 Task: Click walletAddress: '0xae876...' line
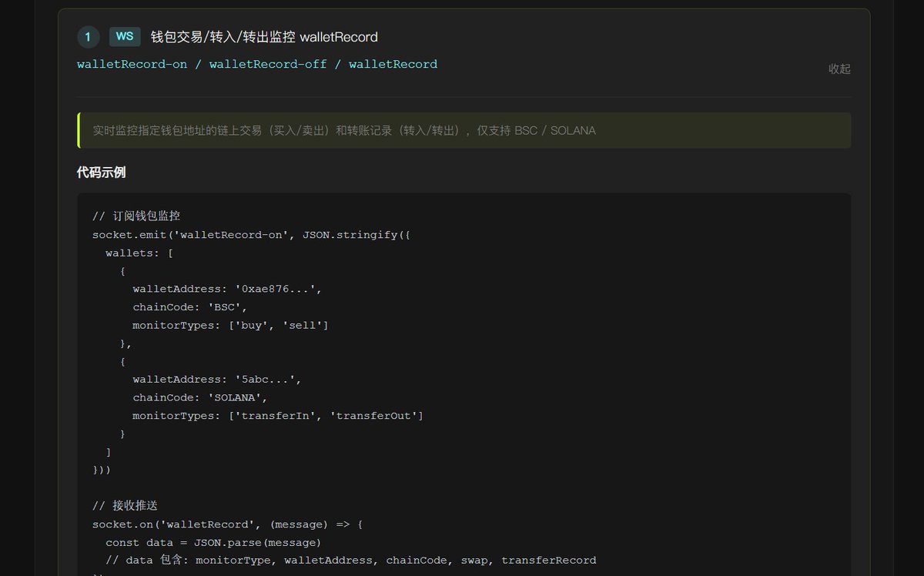(226, 289)
